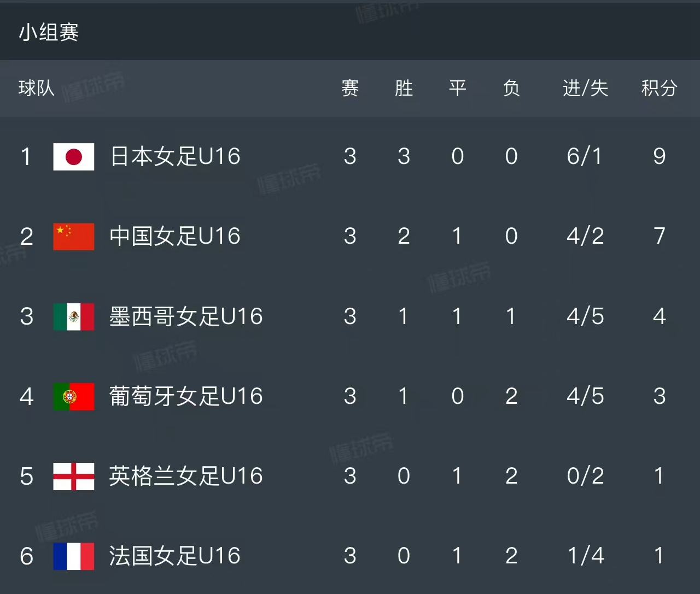This screenshot has height=594, width=700.
Task: Click the Portugal flag icon
Action: [x=73, y=397]
